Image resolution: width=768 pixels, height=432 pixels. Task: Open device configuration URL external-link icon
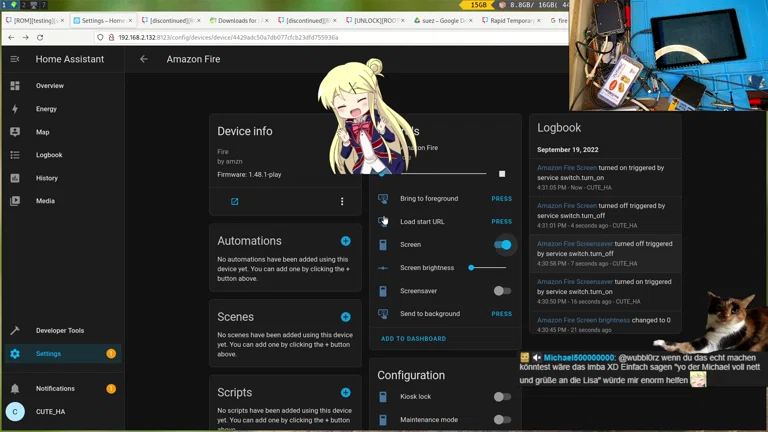click(x=235, y=201)
